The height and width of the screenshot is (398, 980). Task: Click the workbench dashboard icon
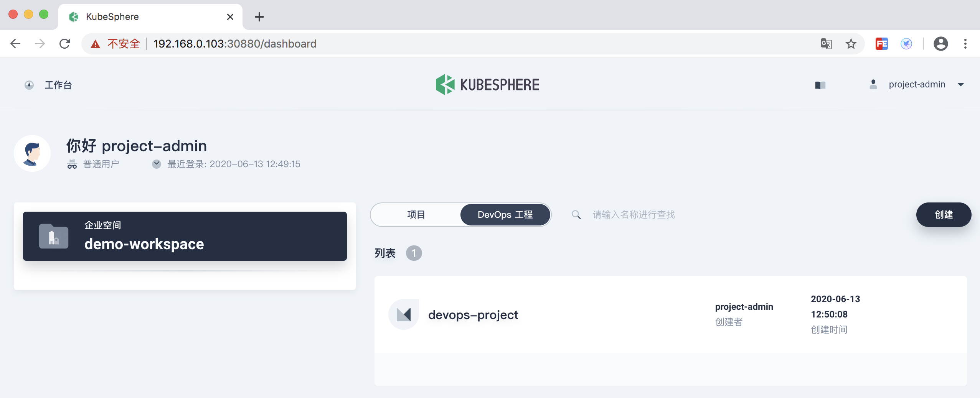coord(29,85)
